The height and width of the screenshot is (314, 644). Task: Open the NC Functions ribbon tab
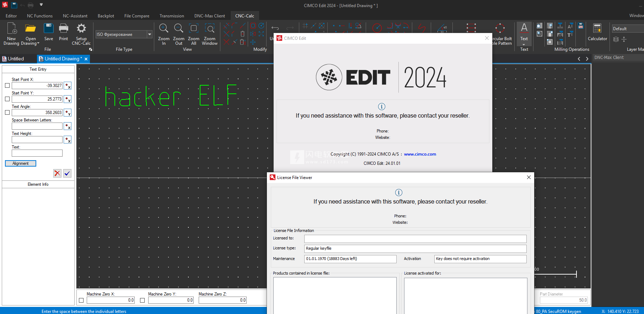click(40, 16)
